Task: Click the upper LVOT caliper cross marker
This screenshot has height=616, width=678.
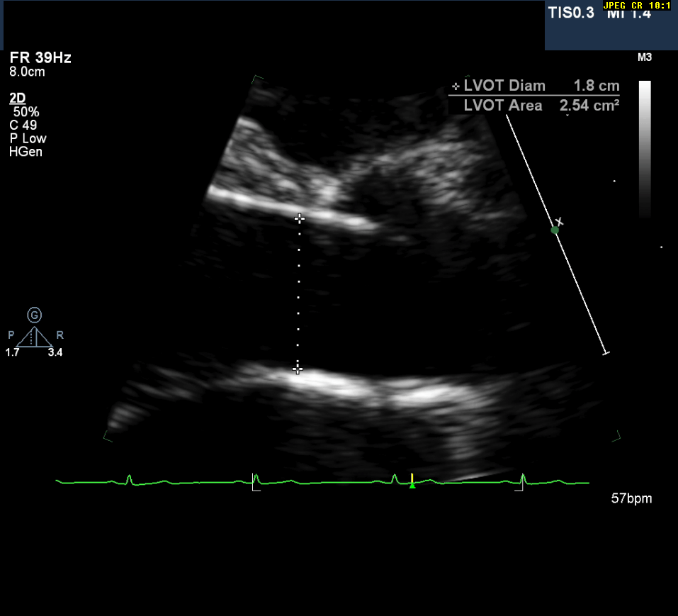Action: tap(300, 218)
